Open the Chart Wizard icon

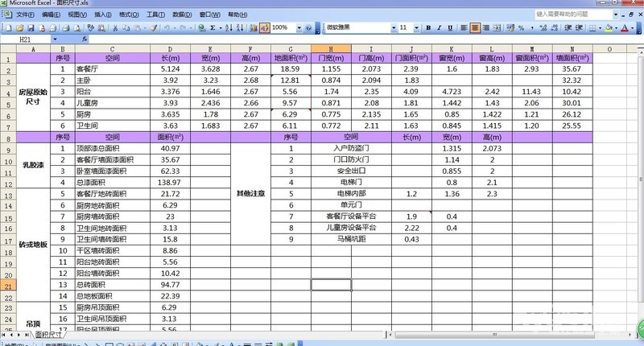coord(254,27)
